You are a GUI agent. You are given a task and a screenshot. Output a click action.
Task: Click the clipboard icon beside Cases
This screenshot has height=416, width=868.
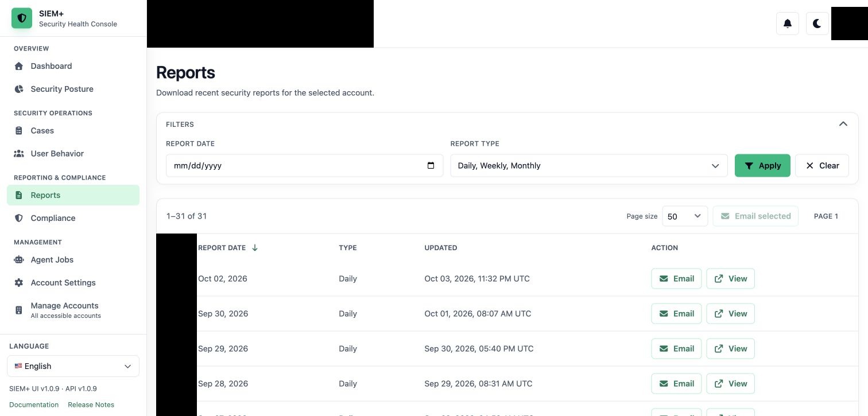coord(19,131)
